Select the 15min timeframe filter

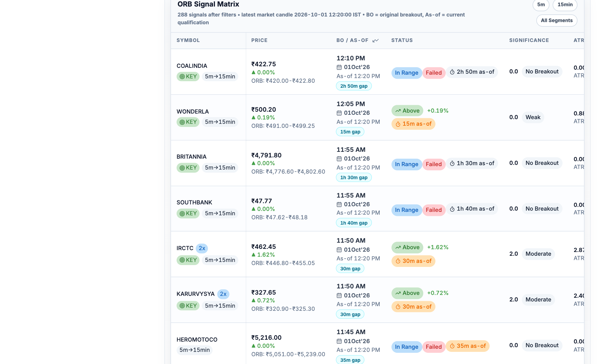(565, 5)
